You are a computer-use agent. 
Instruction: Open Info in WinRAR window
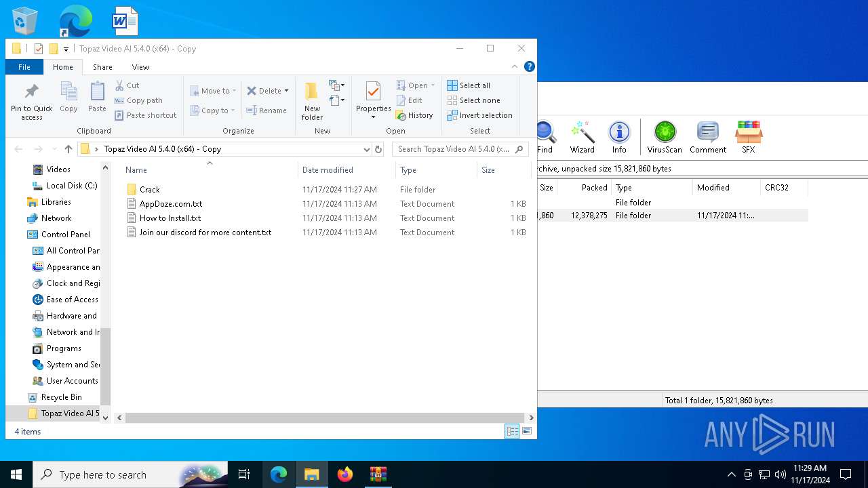619,138
